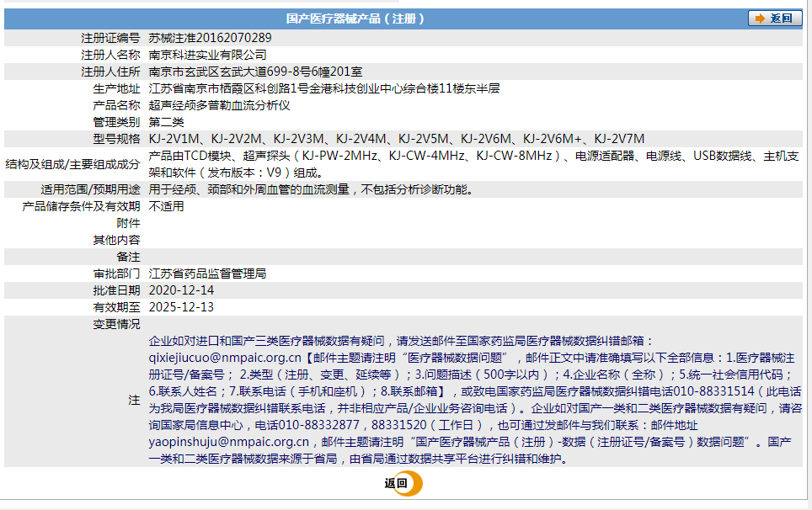Click the 产品名称 label
Viewport: 812px width, 510px height.
116,105
